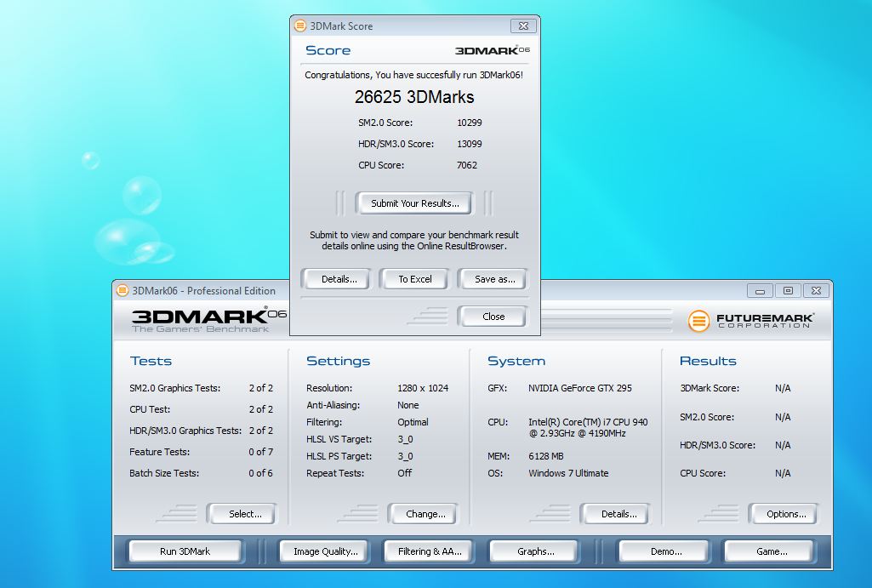Click the 3DMark06 logo in Score dialog

pos(493,50)
